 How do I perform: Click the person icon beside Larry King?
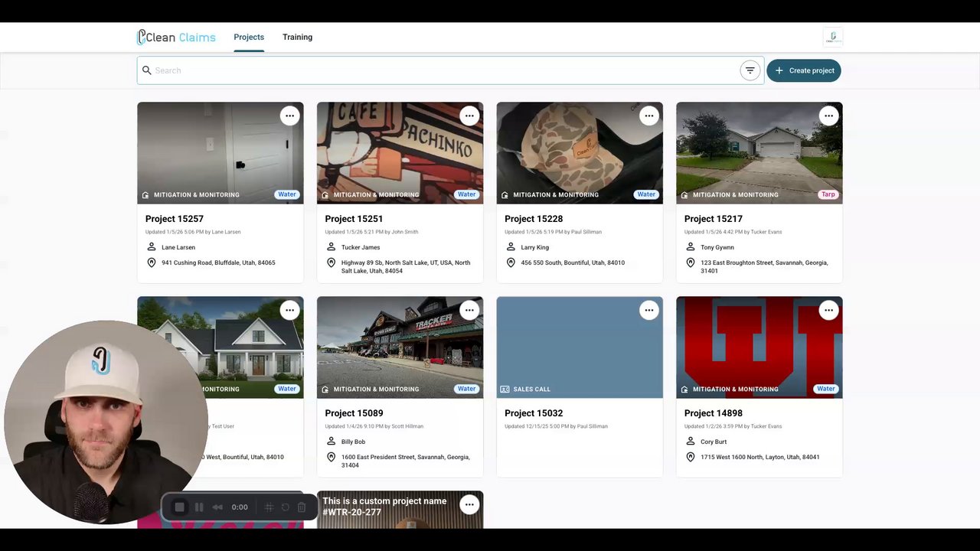click(x=511, y=247)
